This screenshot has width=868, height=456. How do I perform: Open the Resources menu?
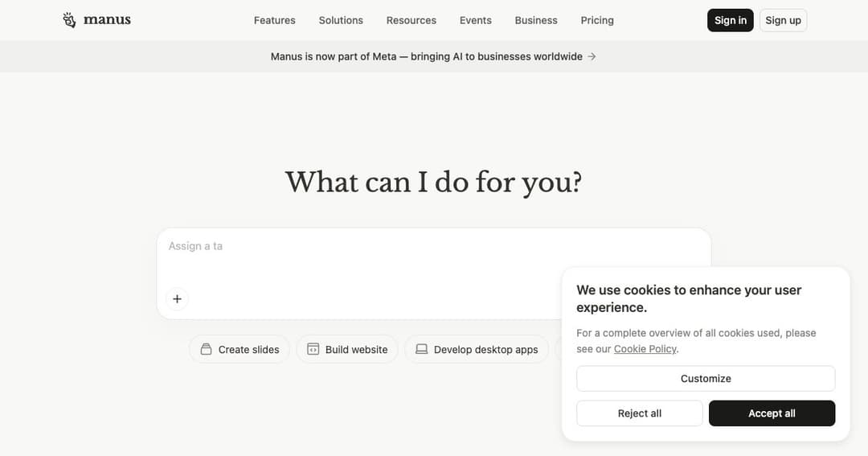(411, 20)
